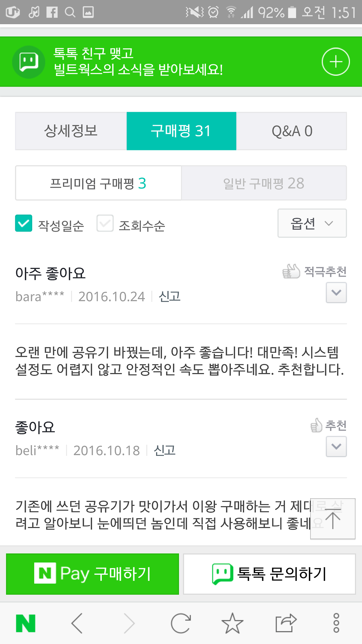Open the share icon in the bottom toolbar

click(x=286, y=623)
